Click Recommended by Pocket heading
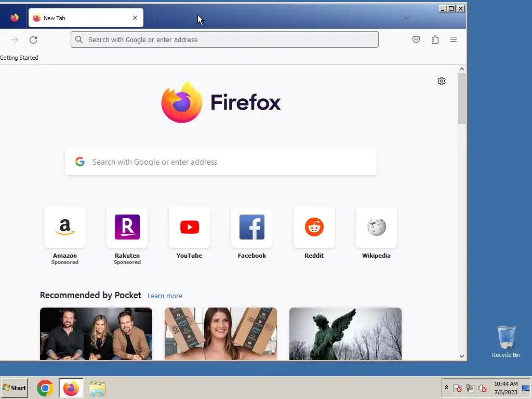This screenshot has height=399, width=532. click(90, 295)
